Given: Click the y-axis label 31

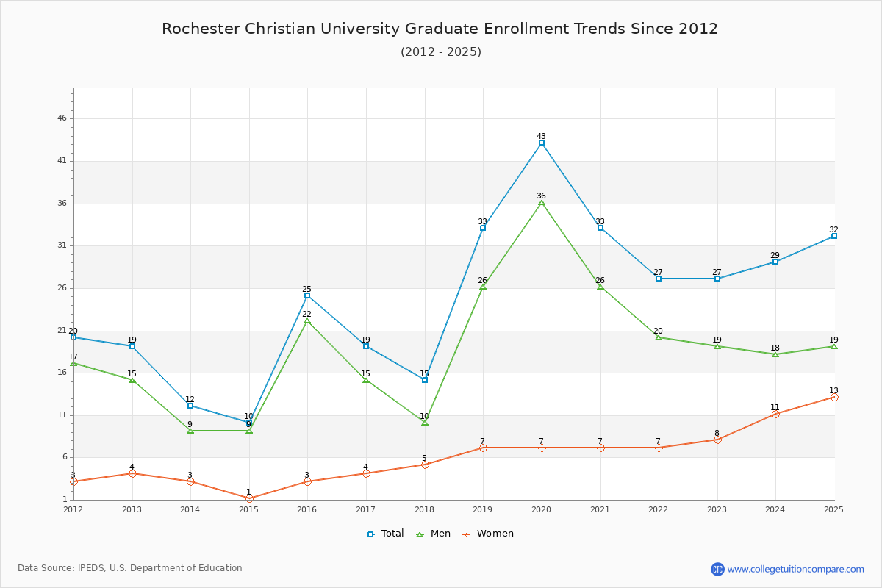Looking at the screenshot, I should coord(62,245).
